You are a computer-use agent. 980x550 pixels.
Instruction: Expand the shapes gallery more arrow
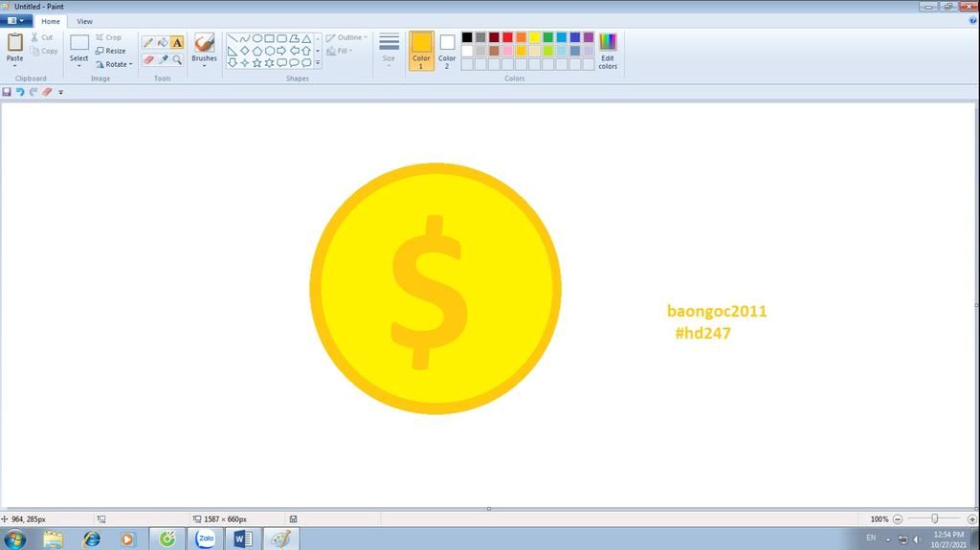coord(318,62)
